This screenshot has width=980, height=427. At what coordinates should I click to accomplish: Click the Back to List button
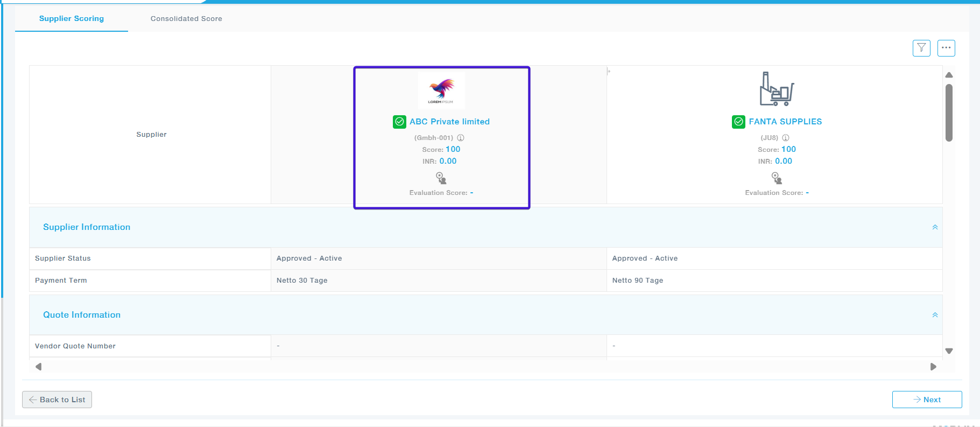point(57,400)
